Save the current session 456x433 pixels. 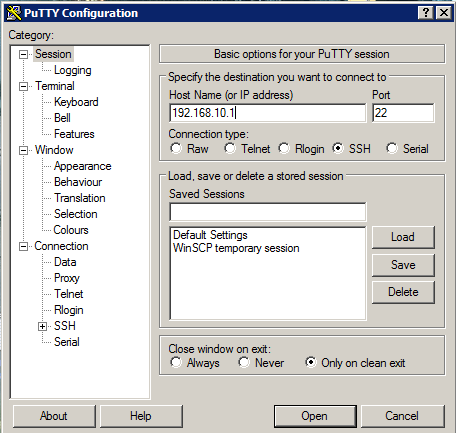[403, 265]
